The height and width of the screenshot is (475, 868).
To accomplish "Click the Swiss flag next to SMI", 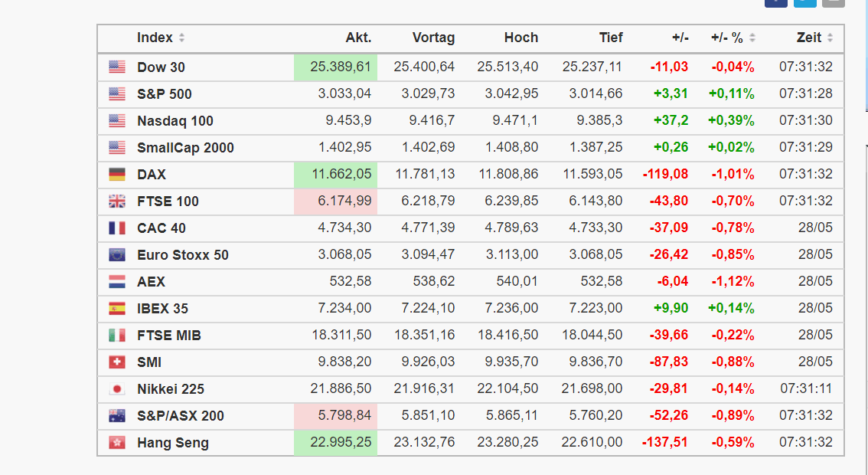I will point(116,362).
